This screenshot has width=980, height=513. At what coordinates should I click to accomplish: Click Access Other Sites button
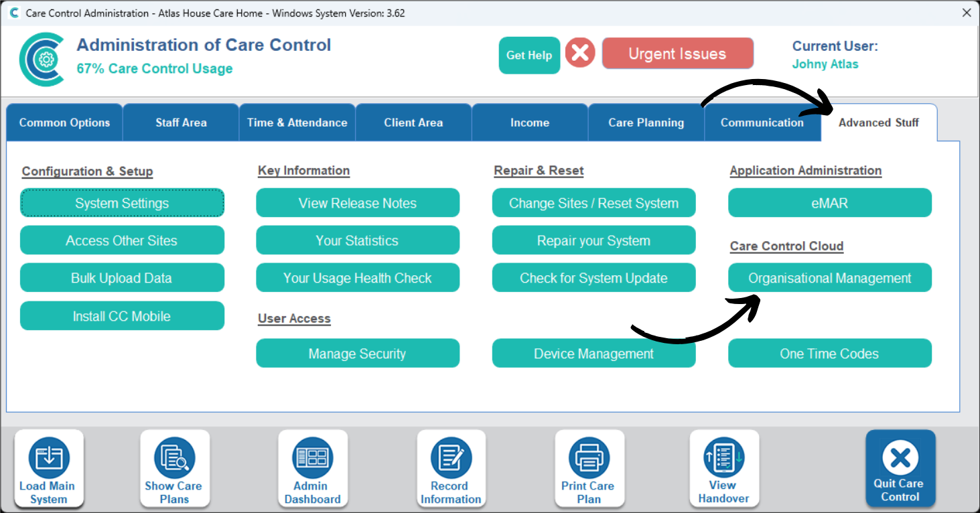(122, 240)
